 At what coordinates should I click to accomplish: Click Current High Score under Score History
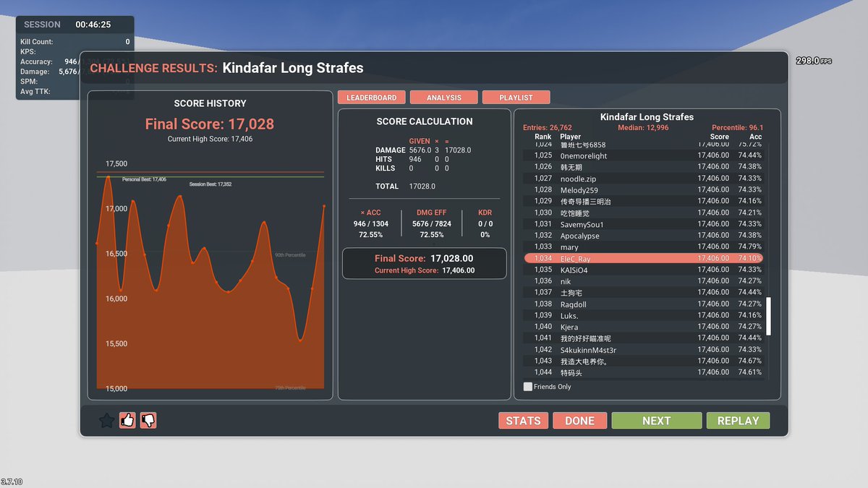coord(210,139)
